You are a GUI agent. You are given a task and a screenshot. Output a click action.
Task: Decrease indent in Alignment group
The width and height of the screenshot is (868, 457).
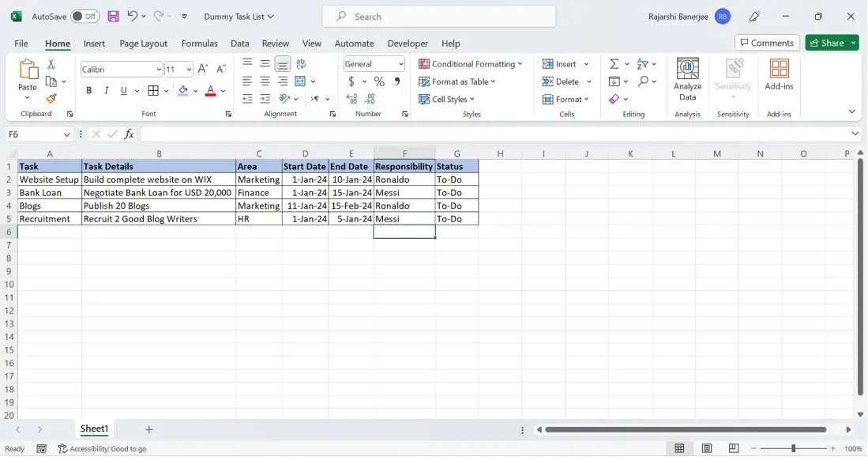point(247,99)
